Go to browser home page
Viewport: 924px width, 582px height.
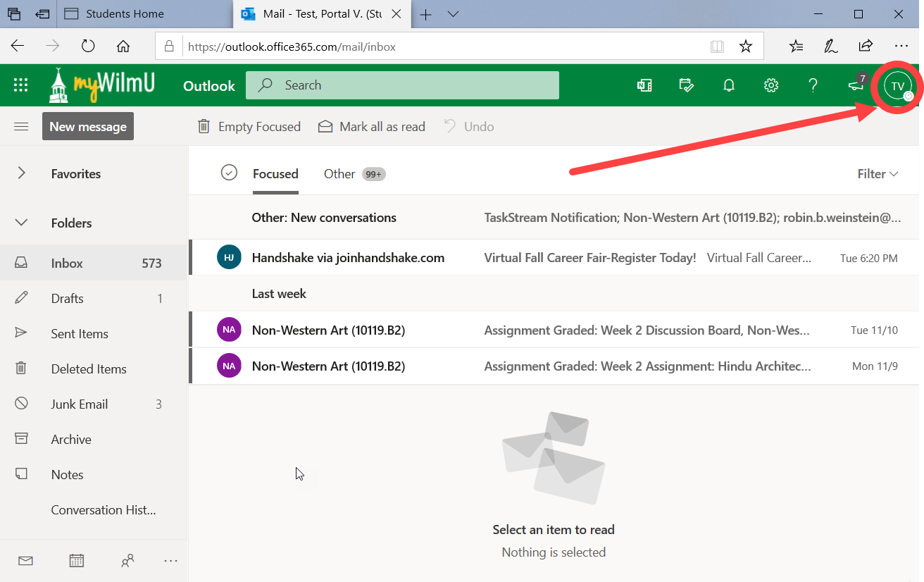123,46
